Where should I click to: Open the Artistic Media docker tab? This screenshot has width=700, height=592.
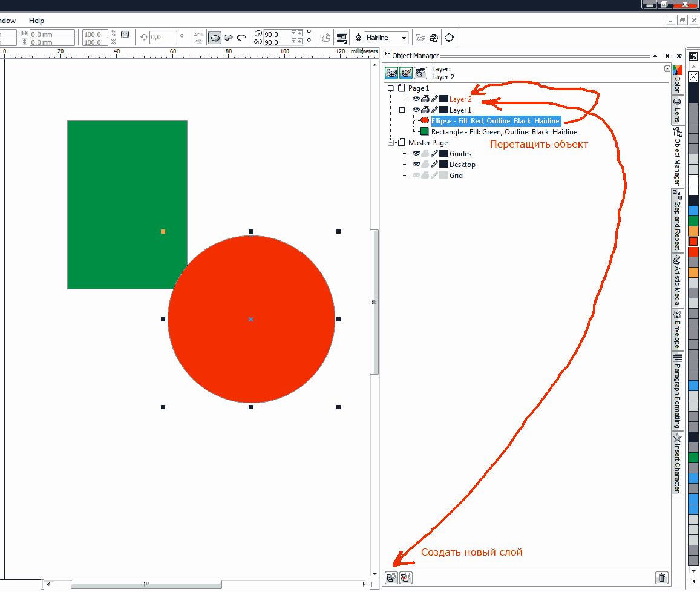click(x=677, y=281)
